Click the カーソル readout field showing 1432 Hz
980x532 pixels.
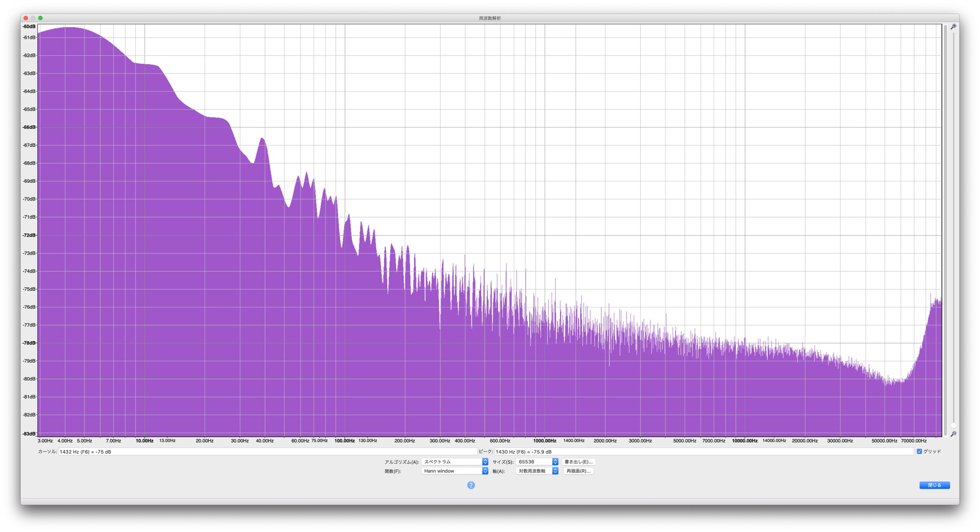point(268,452)
